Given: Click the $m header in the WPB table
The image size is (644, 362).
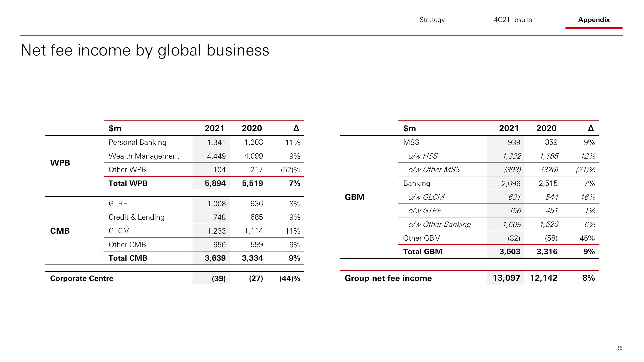Looking at the screenshot, I should click(x=115, y=128).
